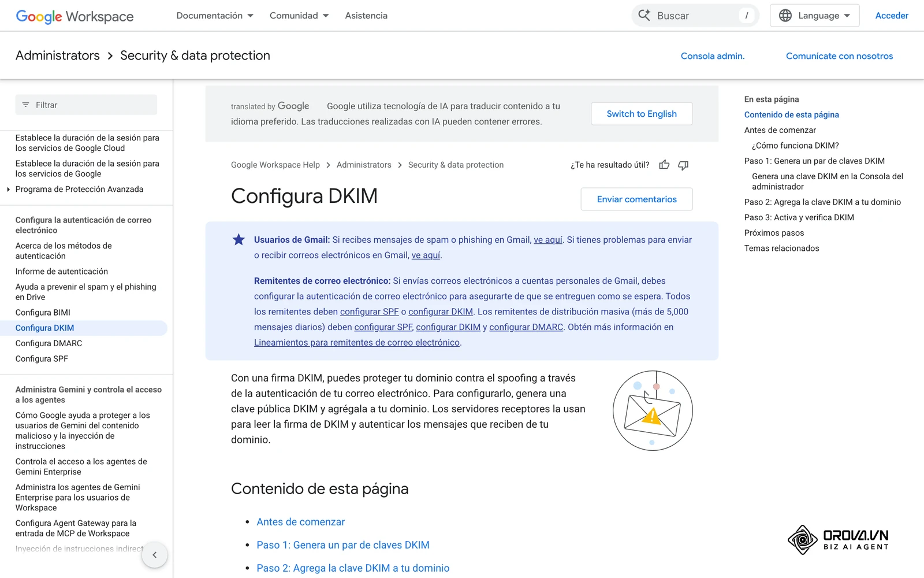924x578 pixels.
Task: Jump to Próximos pasos outline entry
Action: coord(774,233)
